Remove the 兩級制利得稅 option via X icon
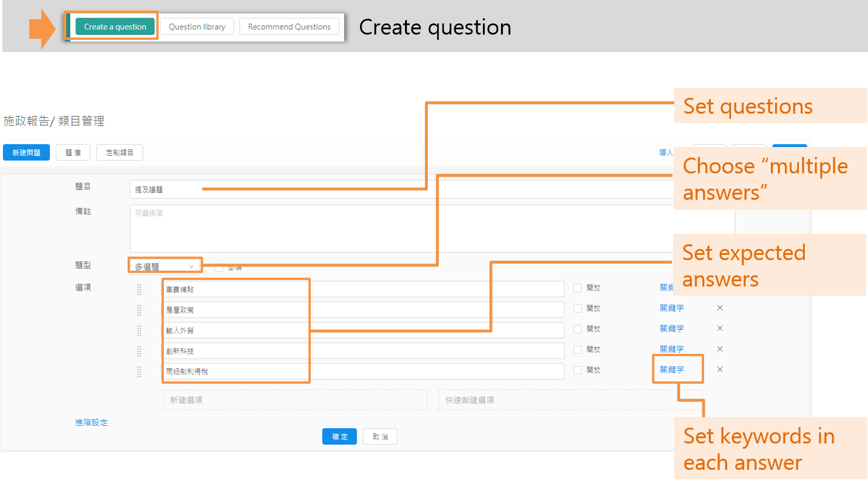 [720, 369]
